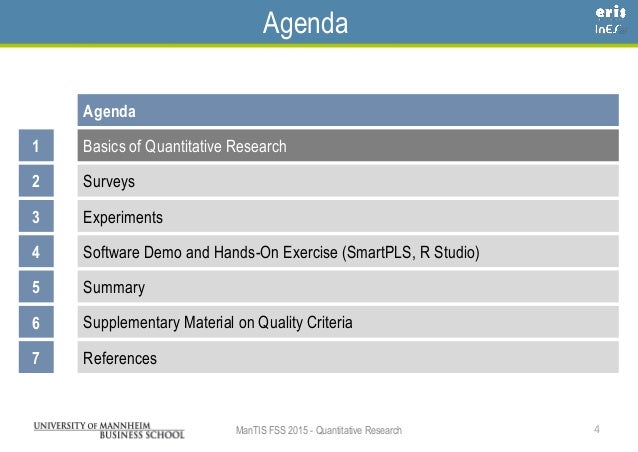Screen dimensions: 638x452
Task: Click number box 4 beside Software Demo
Action: [36, 251]
